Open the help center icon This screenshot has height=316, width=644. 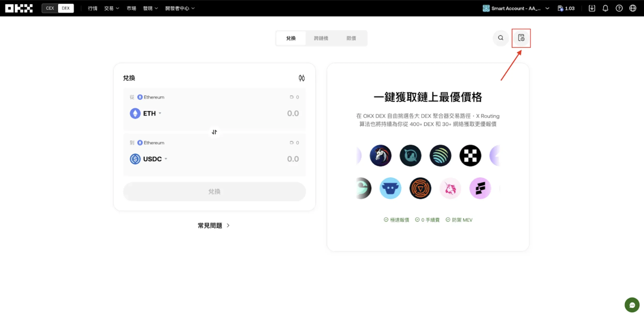pos(619,8)
